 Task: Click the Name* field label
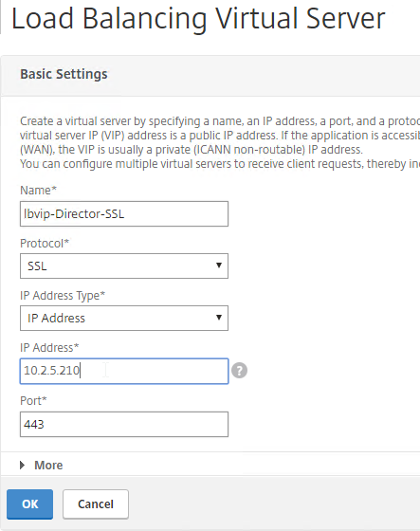point(38,190)
